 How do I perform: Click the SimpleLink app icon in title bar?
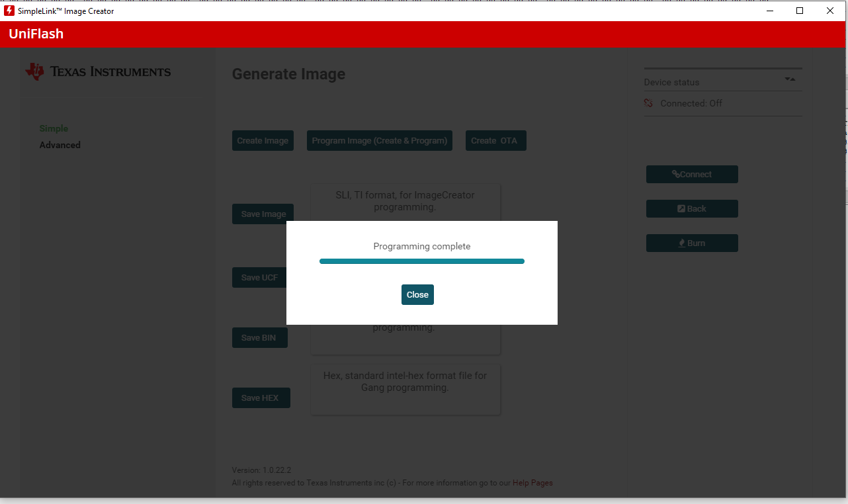tap(9, 11)
